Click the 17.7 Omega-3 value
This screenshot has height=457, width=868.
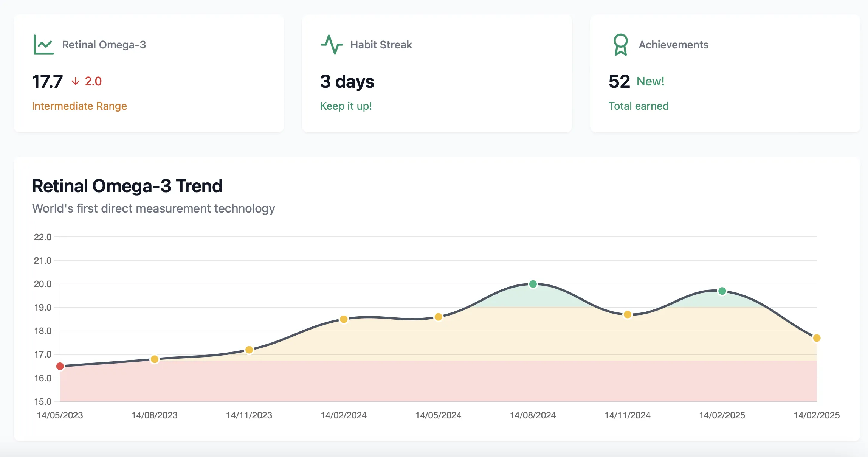click(47, 81)
